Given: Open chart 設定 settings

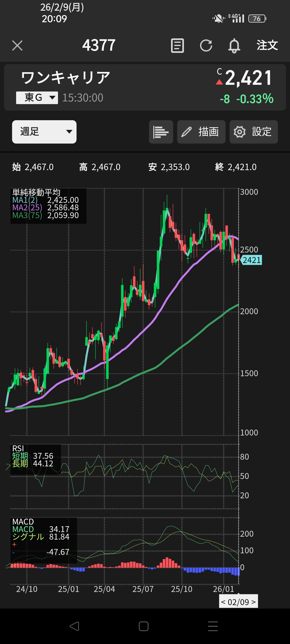Looking at the screenshot, I should 253,132.
